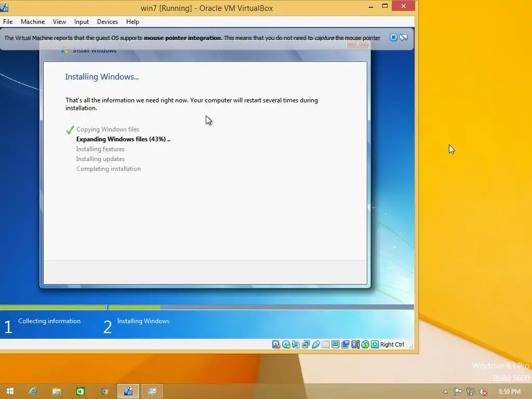Image resolution: width=532 pixels, height=399 pixels.
Task: Open the File menu
Action: click(8, 22)
